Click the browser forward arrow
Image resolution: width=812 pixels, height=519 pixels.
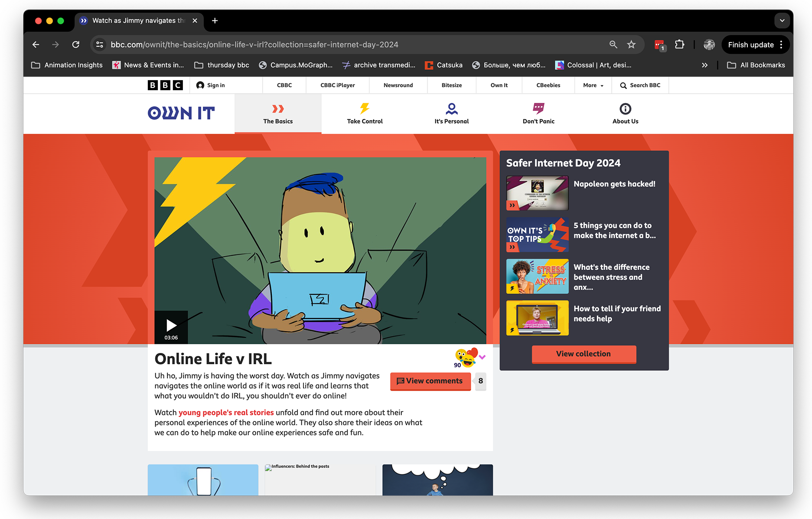[55, 45]
